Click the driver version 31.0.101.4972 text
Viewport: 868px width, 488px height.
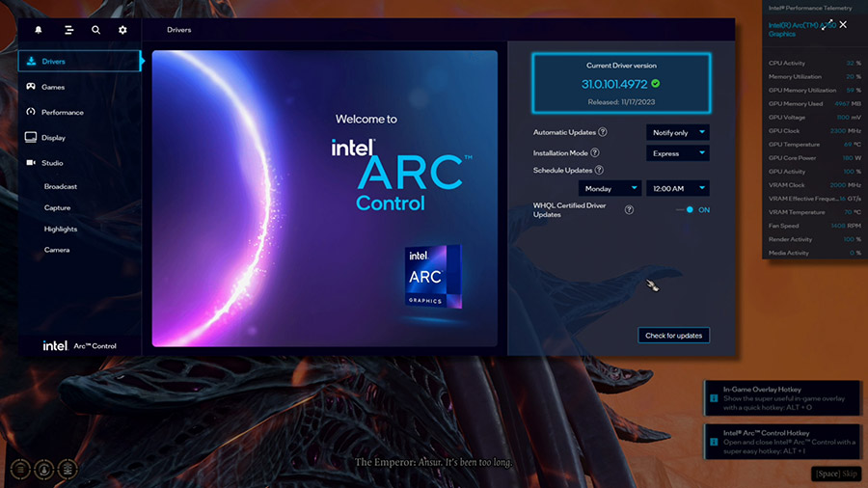614,84
